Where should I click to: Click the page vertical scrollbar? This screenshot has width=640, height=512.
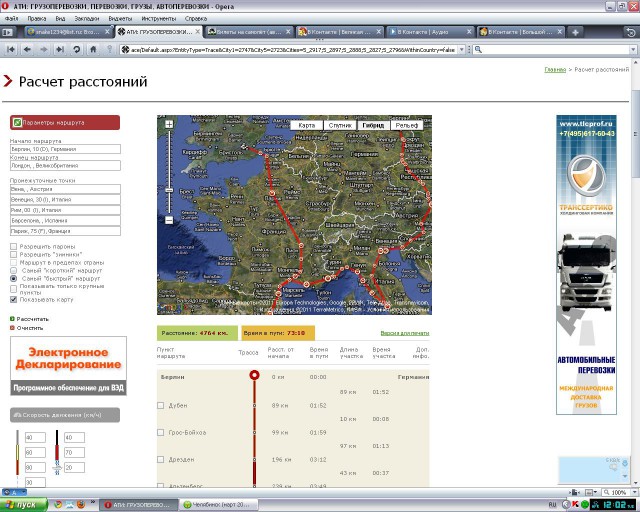(636, 133)
